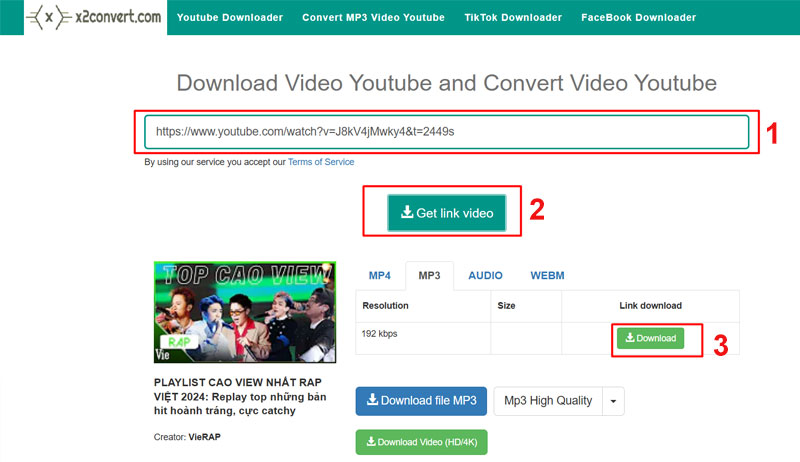
Task: Switch to the AUDIO tab
Action: (x=485, y=275)
